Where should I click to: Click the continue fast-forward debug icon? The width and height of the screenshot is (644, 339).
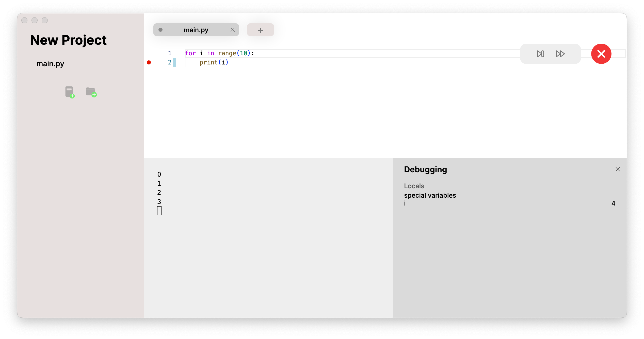click(560, 54)
